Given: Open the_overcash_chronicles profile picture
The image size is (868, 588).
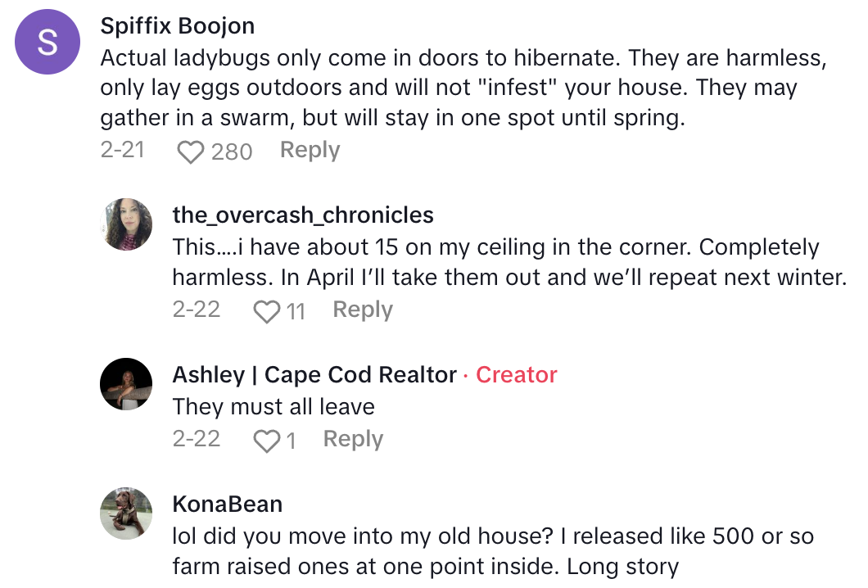Looking at the screenshot, I should click(126, 224).
